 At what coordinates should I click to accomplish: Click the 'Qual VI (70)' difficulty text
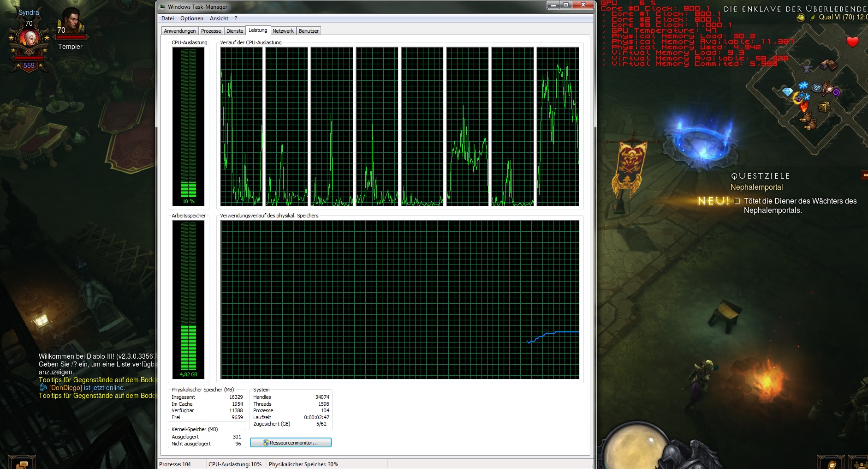[837, 17]
